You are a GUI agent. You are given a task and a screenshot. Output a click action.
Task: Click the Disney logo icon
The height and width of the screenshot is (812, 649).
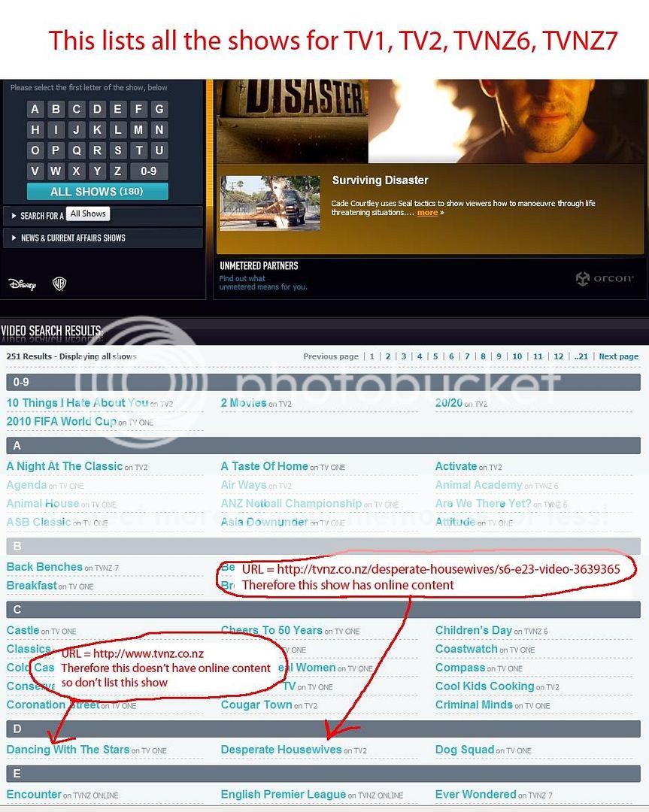[22, 284]
